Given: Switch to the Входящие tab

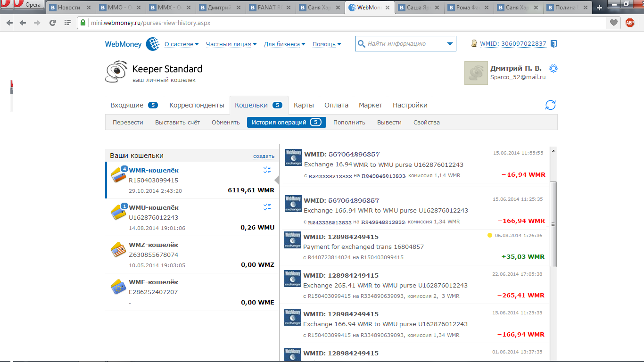Looking at the screenshot, I should [134, 105].
